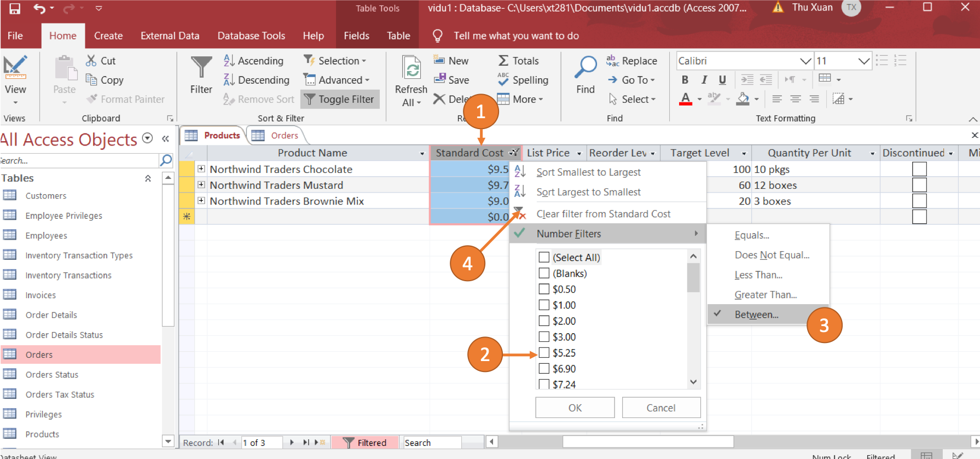Click the Undo arrow icon
Screen dimensions: 980x459
tap(39, 8)
